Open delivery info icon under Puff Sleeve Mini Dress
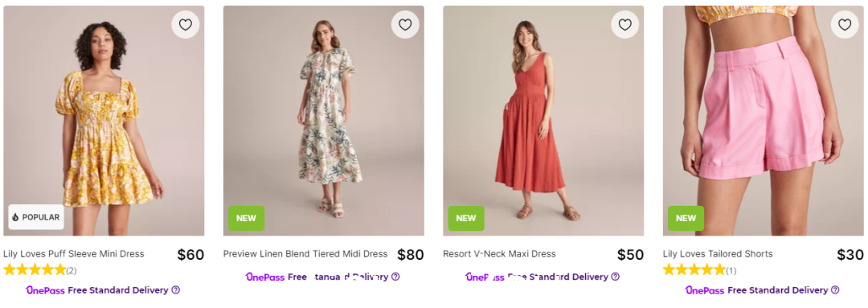This screenshot has width=868, height=308. (176, 290)
